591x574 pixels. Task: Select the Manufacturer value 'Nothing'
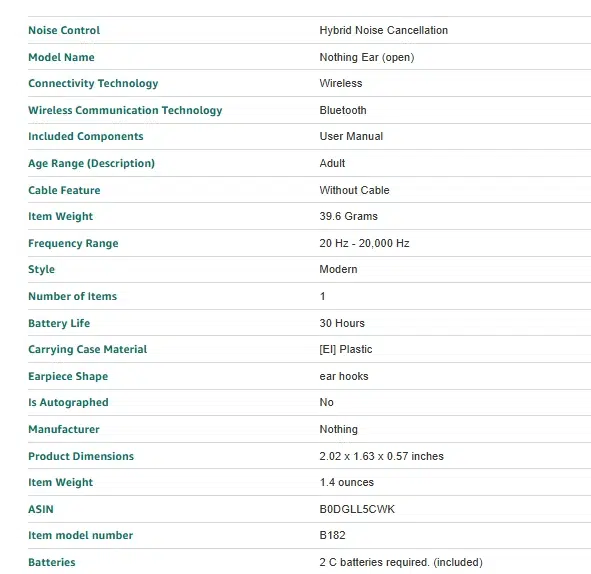(x=338, y=429)
